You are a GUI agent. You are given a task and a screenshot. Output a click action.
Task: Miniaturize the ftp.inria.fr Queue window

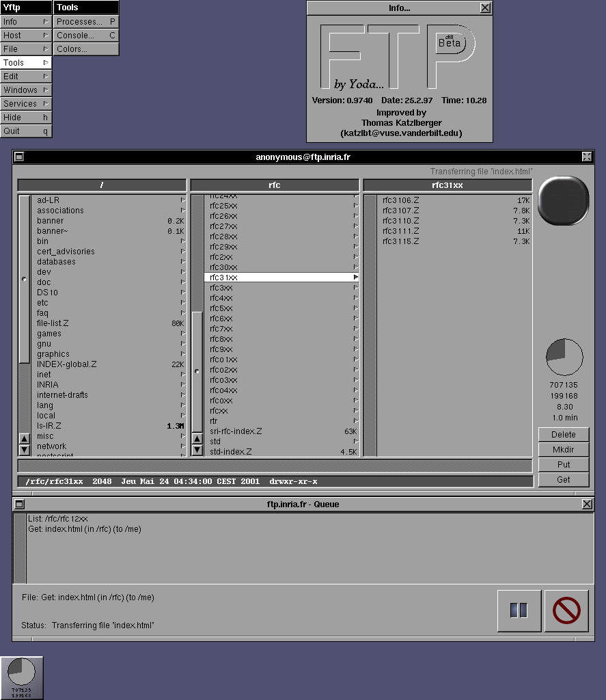pyautogui.click(x=20, y=504)
